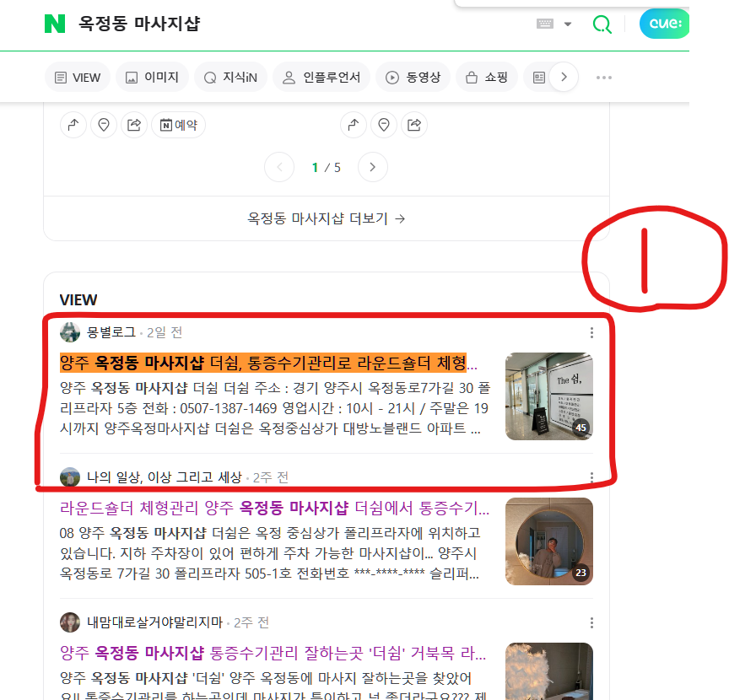Screen dimensions: 729x700
Task: Click the share icon on the first place card
Action: [134, 125]
